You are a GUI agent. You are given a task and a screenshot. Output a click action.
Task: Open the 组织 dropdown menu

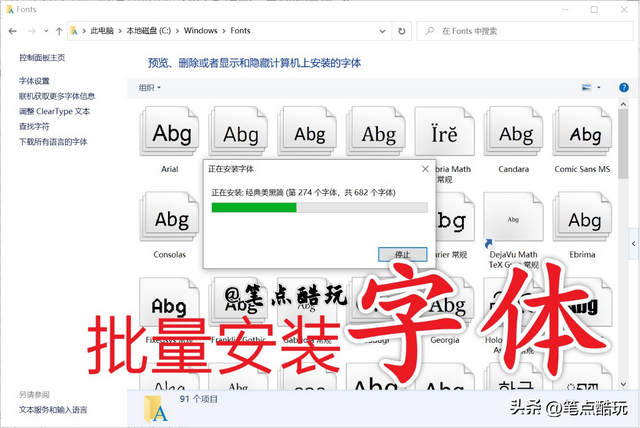[x=149, y=87]
